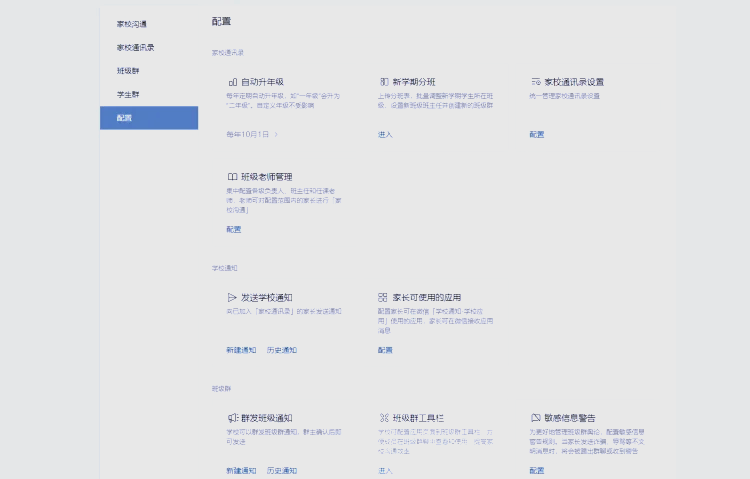Viewport: 750px width, 479px height.
Task: Click the 发送学校通知 card title
Action: pyautogui.click(x=266, y=297)
